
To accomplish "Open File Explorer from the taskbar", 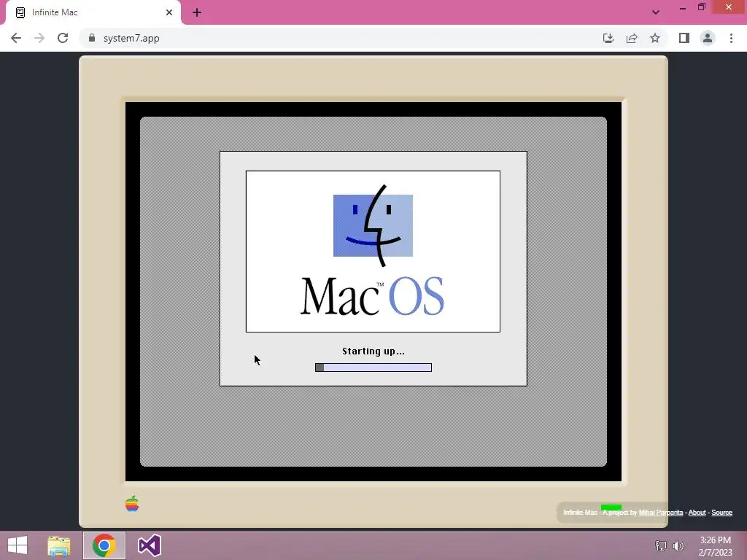I will coord(59,545).
